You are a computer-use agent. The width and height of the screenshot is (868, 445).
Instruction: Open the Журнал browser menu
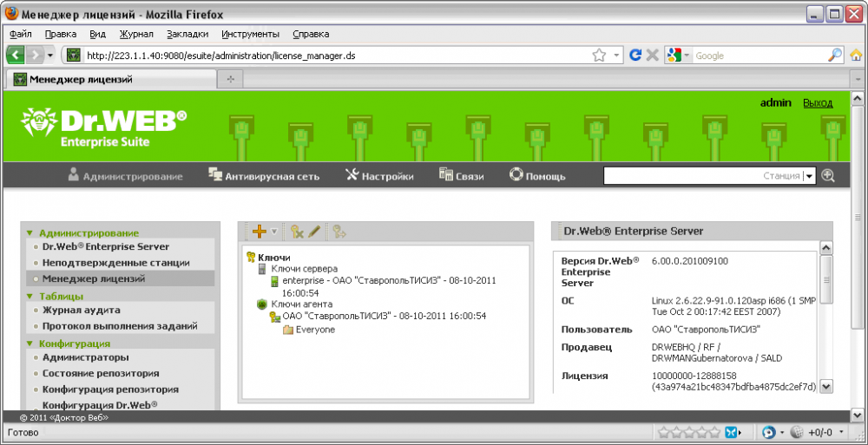(136, 34)
